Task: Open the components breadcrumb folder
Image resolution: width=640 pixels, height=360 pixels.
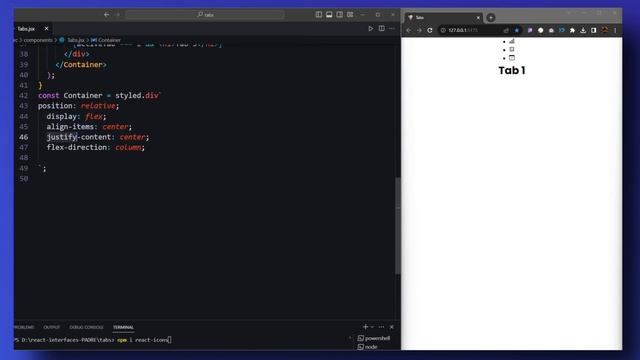Action: click(38, 40)
